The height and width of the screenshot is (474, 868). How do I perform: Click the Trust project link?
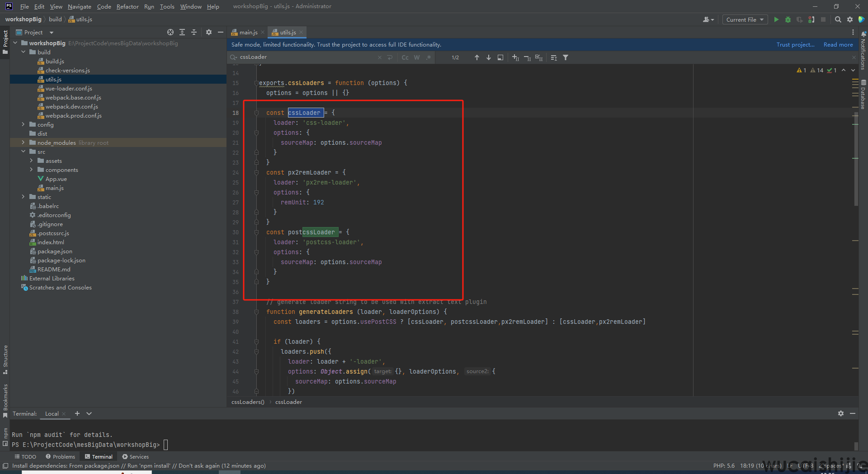pyautogui.click(x=795, y=44)
